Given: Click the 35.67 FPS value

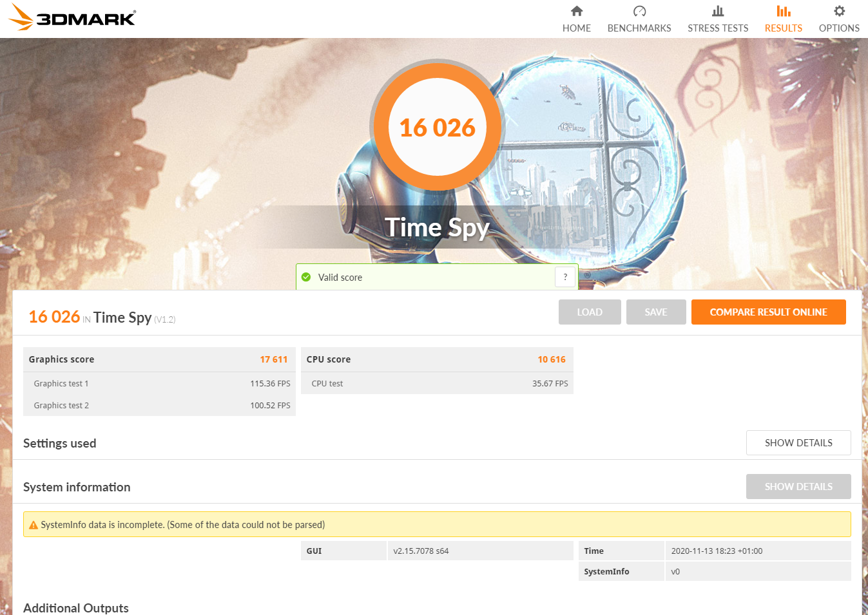Looking at the screenshot, I should (x=550, y=384).
